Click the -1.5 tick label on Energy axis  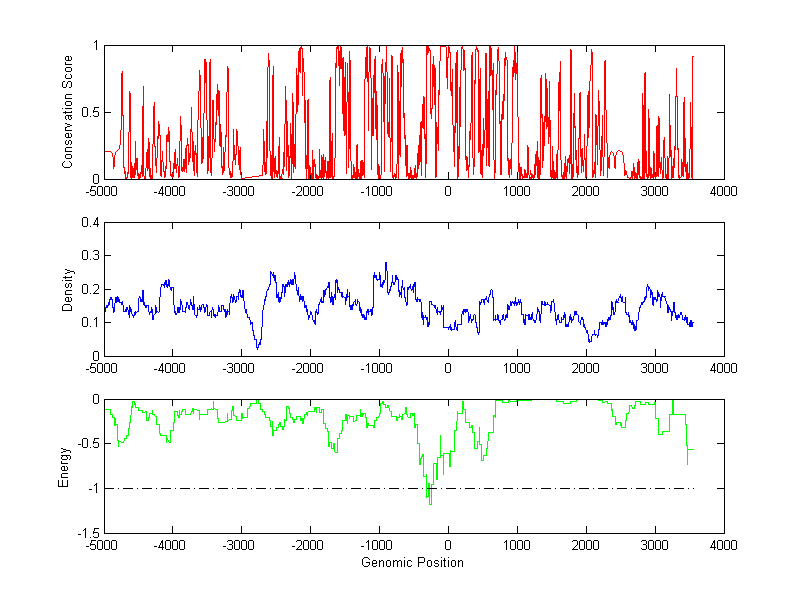click(x=86, y=534)
